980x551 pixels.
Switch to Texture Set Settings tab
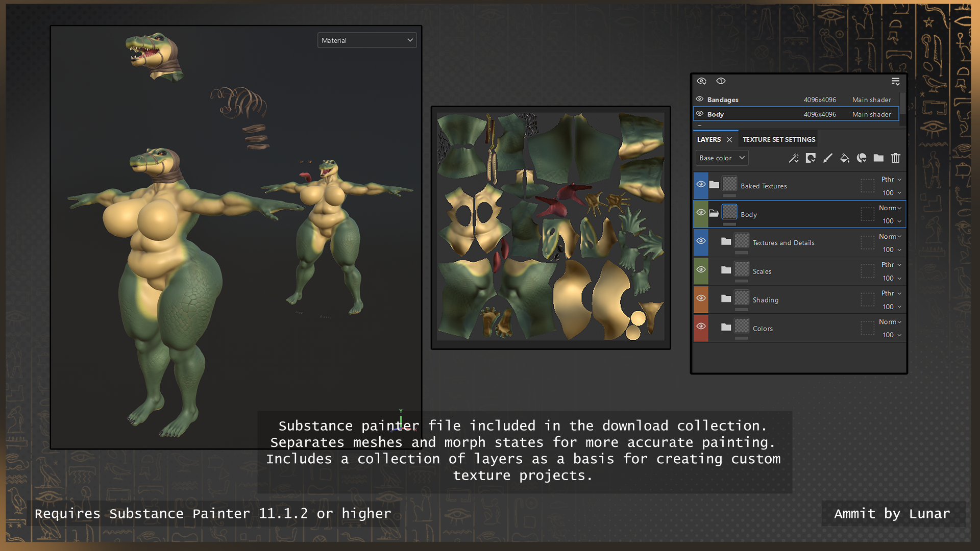tap(779, 139)
